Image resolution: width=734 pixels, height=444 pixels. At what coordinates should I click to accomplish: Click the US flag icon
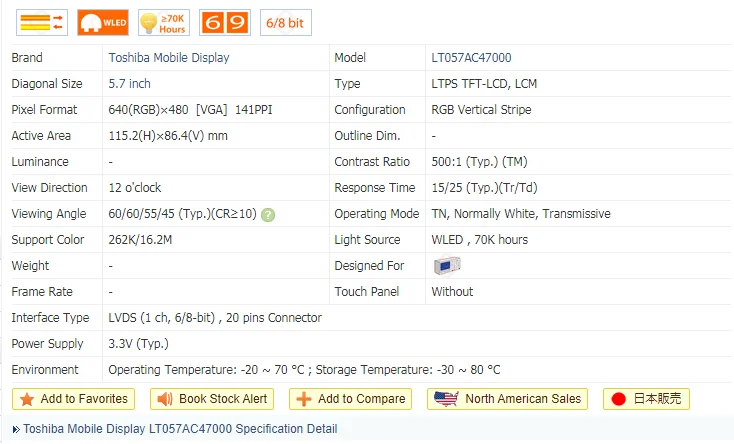pyautogui.click(x=446, y=399)
